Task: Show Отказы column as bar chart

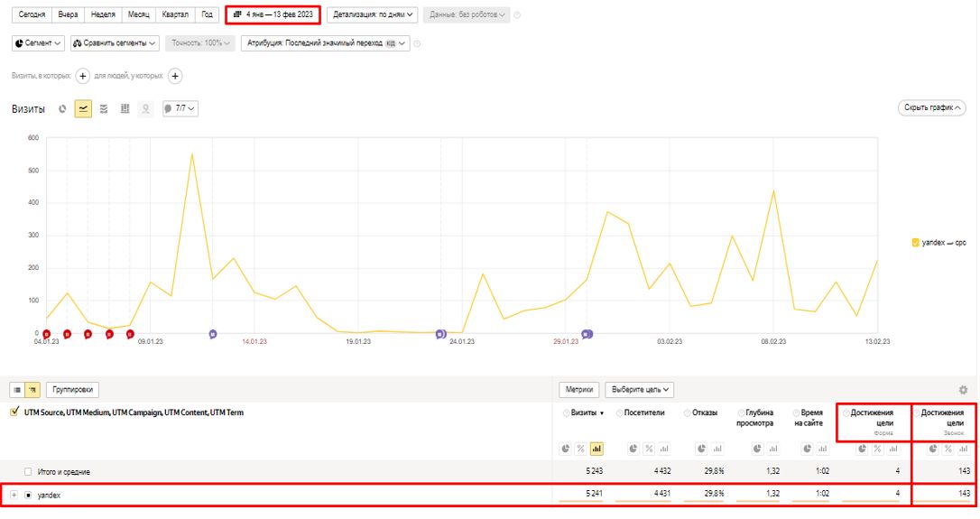Action: [x=717, y=449]
